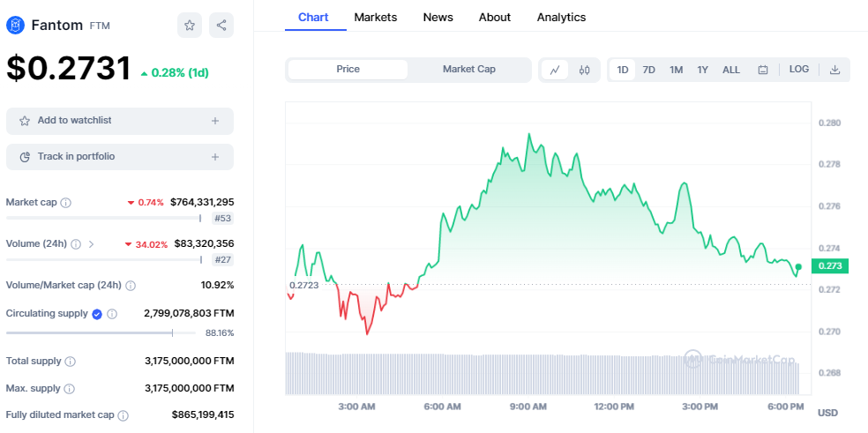Select the 7D time range
This screenshot has width=868, height=433.
[648, 70]
